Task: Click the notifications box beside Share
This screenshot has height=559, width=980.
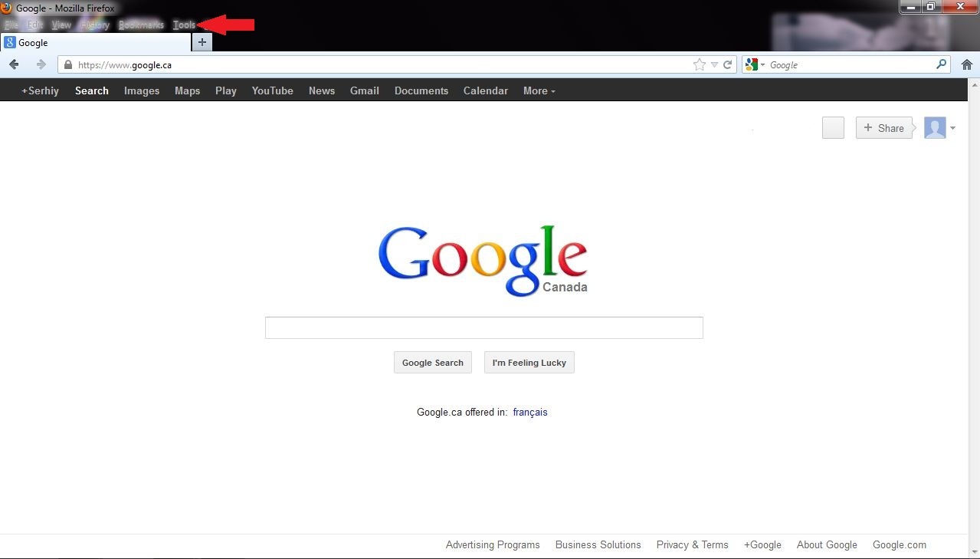Action: [833, 128]
